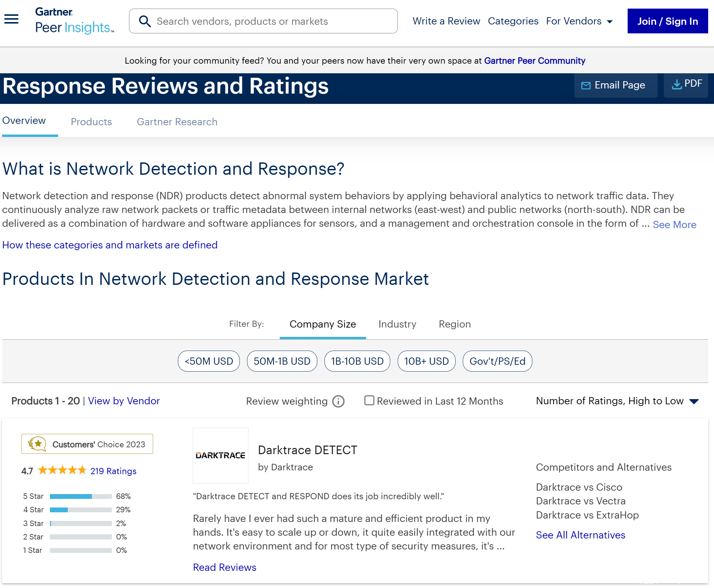Toggle the <50M USD company size filter
Screen dimensions: 714x588
click(x=209, y=361)
